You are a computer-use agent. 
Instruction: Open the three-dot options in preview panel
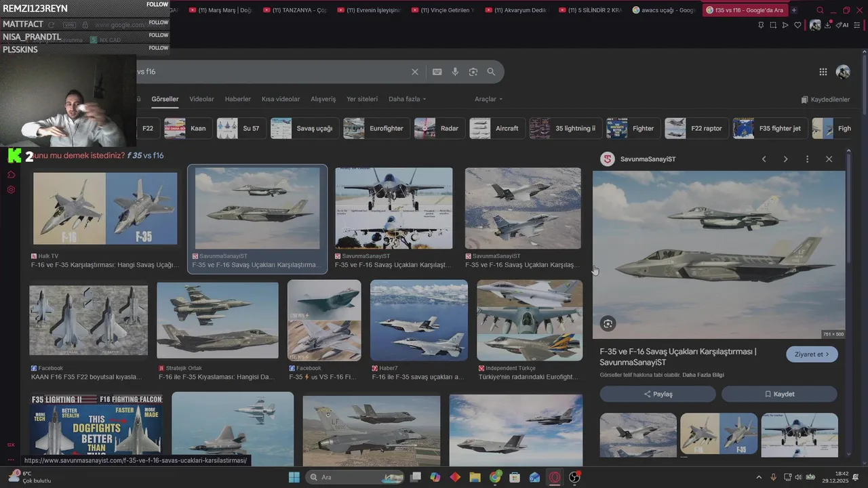pyautogui.click(x=807, y=159)
